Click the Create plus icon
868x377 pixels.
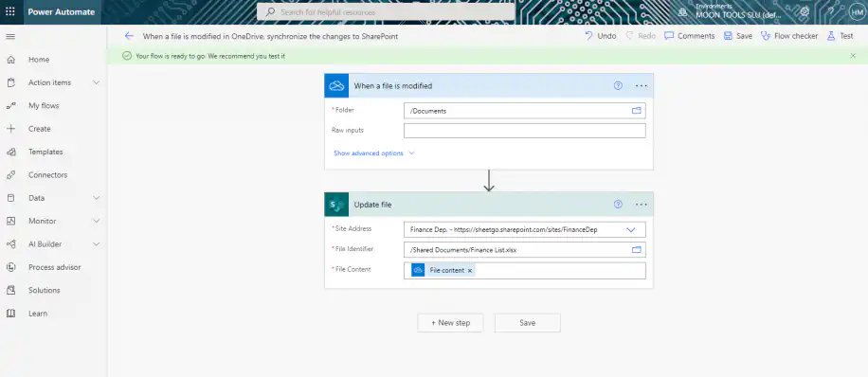[x=10, y=129]
